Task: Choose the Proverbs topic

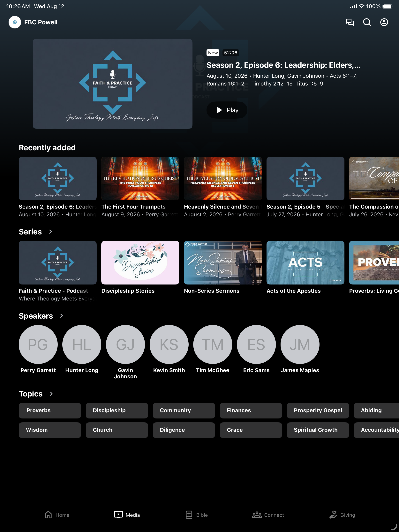Action: [50, 410]
